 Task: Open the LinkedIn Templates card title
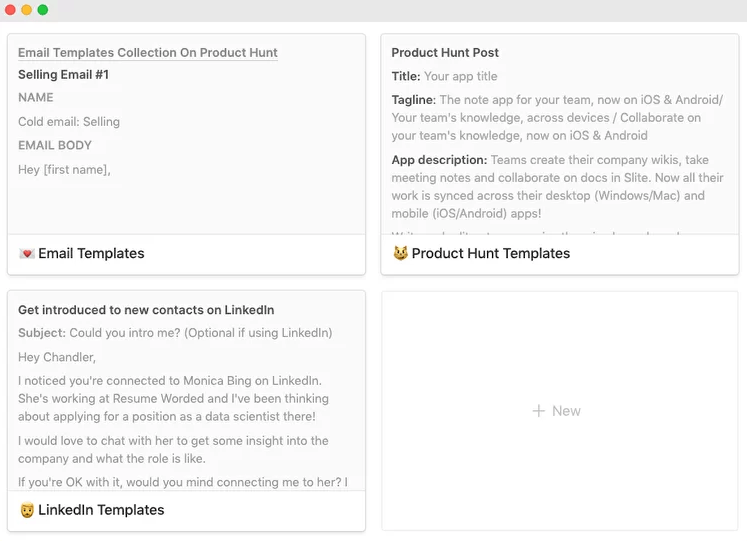click(x=101, y=510)
